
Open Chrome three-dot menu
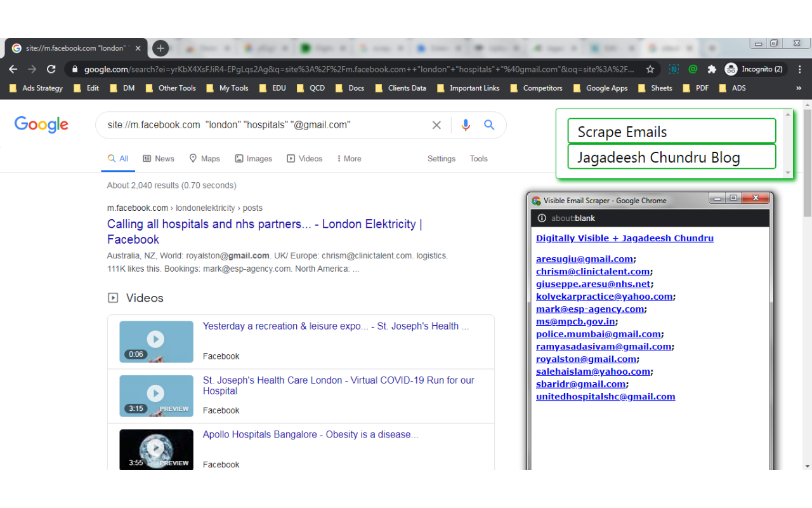[x=799, y=69]
